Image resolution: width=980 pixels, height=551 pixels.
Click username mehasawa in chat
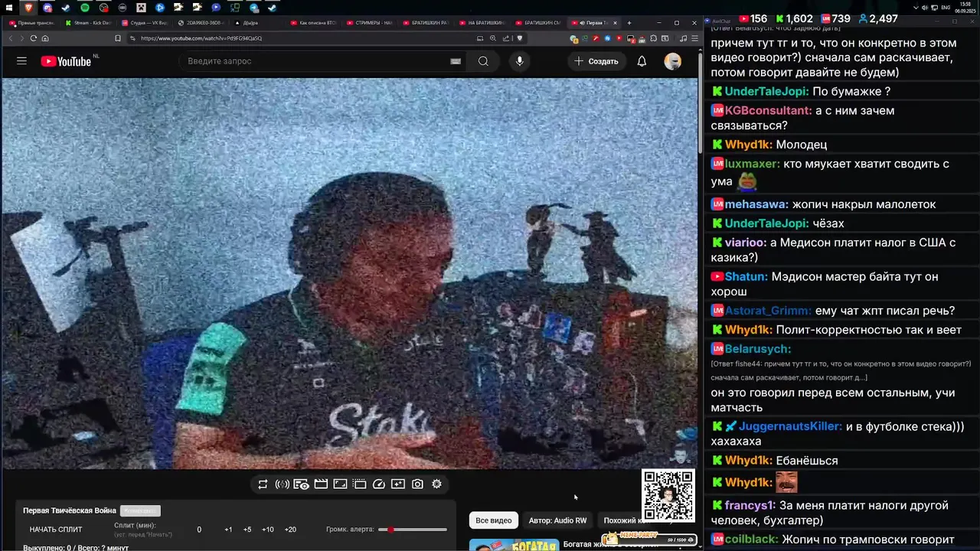[756, 204]
